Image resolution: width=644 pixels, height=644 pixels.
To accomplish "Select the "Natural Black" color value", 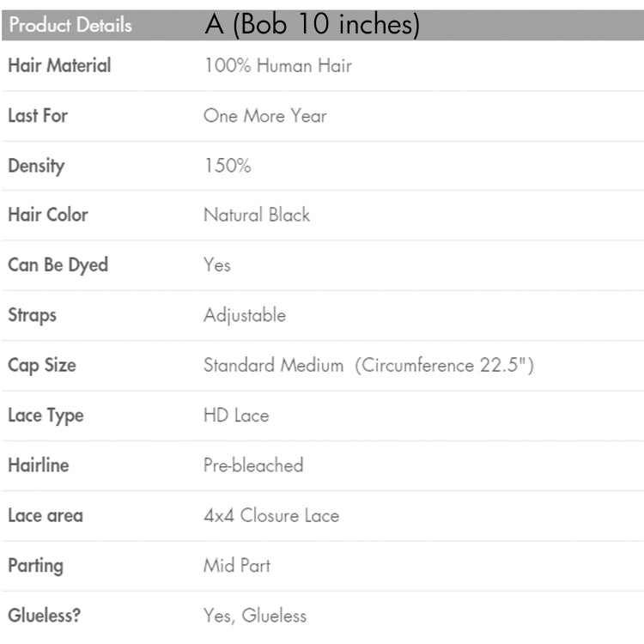I will pos(256,215).
